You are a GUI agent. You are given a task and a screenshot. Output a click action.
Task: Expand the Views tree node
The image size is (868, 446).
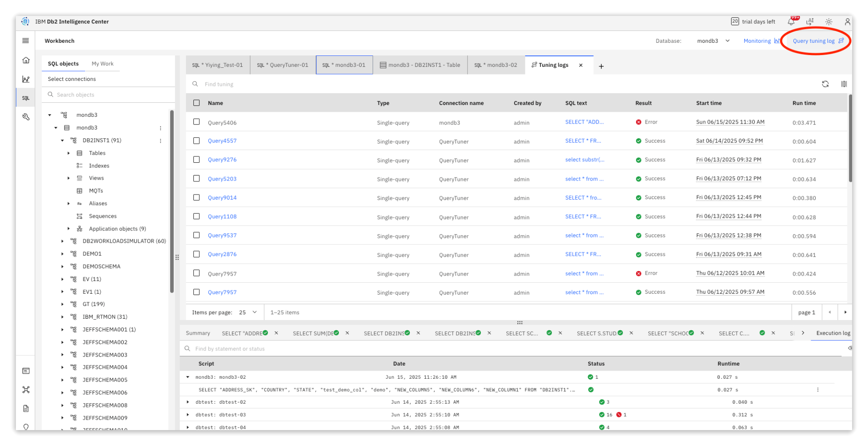[69, 178]
